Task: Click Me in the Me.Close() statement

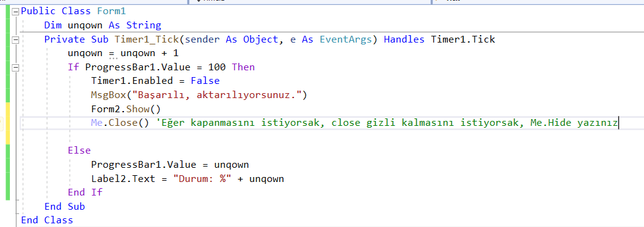Action: (97, 123)
